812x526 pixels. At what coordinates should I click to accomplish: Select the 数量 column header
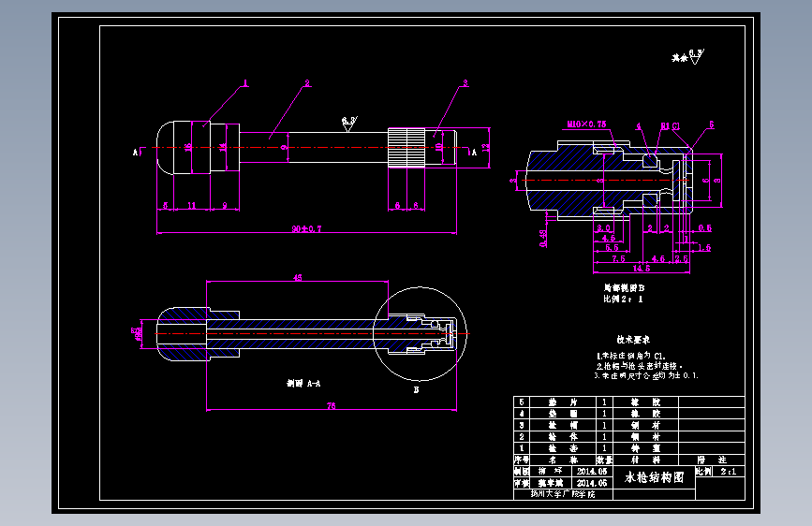[x=604, y=460]
